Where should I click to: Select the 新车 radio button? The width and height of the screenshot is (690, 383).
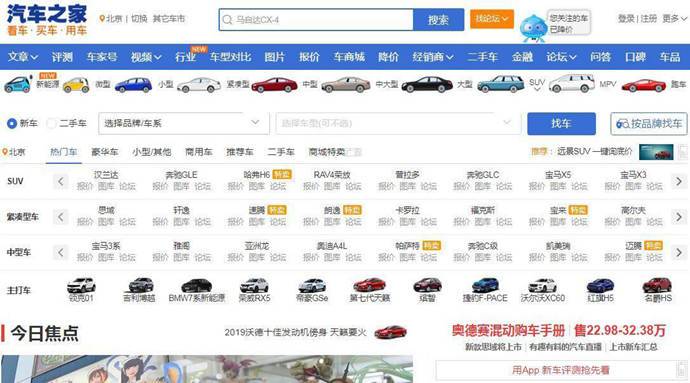pyautogui.click(x=12, y=124)
